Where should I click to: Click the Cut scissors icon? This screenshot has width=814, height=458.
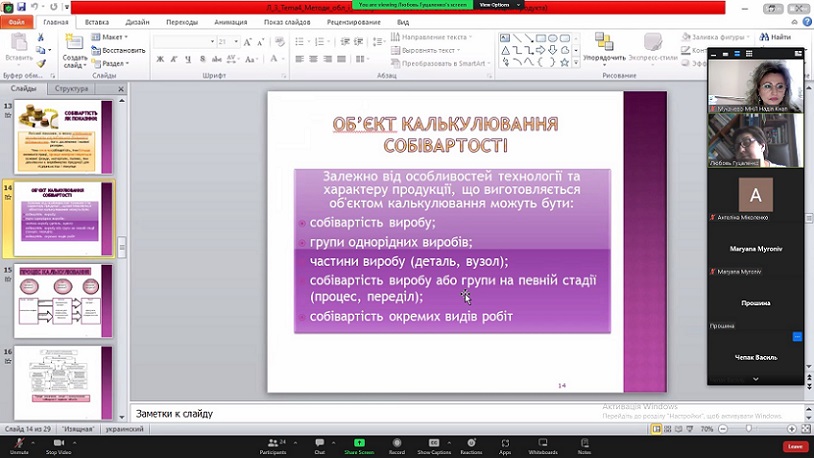[40, 37]
